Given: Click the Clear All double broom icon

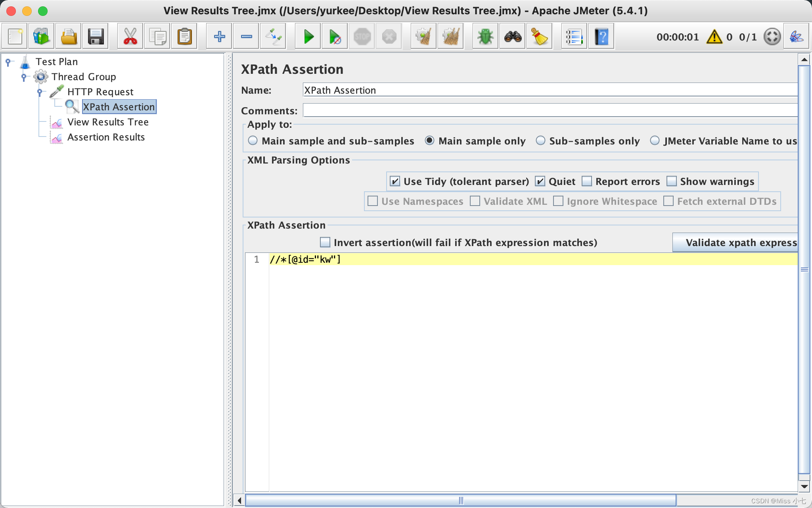Looking at the screenshot, I should click(x=451, y=37).
